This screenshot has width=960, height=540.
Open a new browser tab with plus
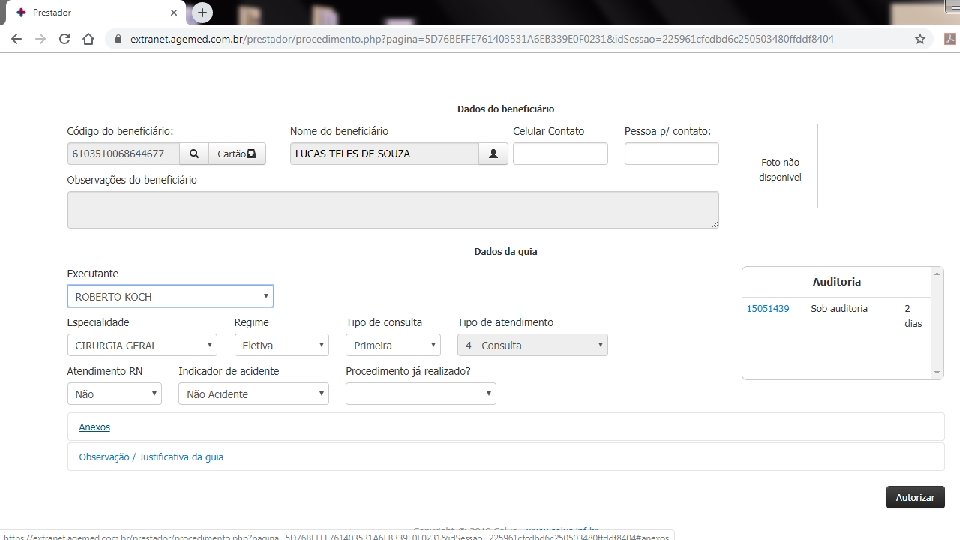(x=202, y=12)
